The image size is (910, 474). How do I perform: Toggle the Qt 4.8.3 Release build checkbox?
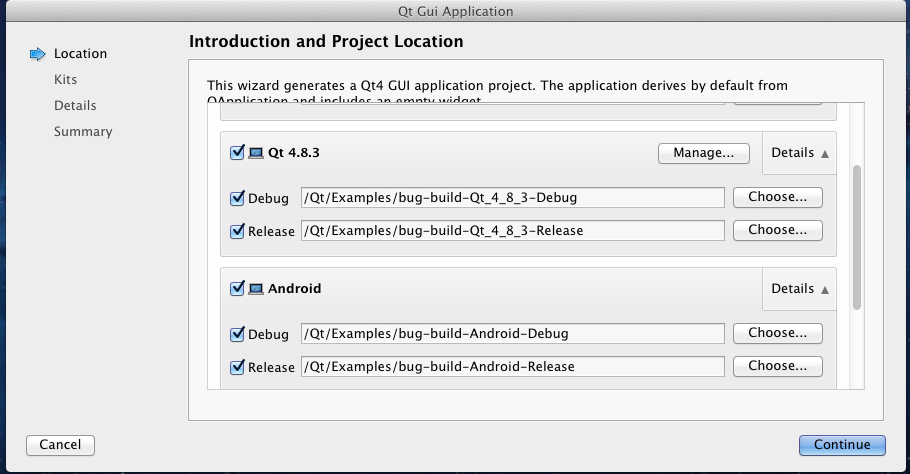[237, 231]
